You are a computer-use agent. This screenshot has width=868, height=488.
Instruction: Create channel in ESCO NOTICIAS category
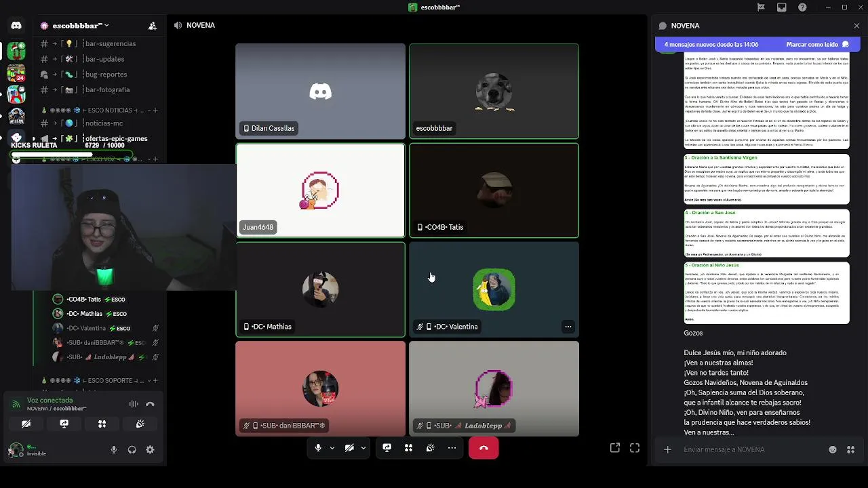pyautogui.click(x=155, y=110)
